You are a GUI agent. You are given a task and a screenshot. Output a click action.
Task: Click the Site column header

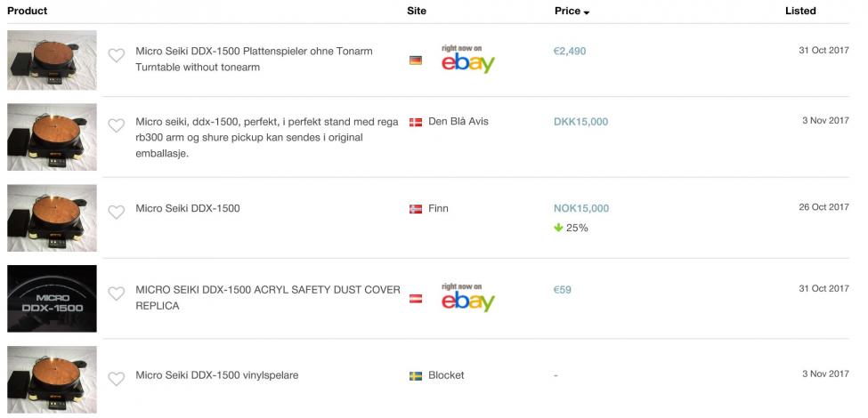(417, 11)
